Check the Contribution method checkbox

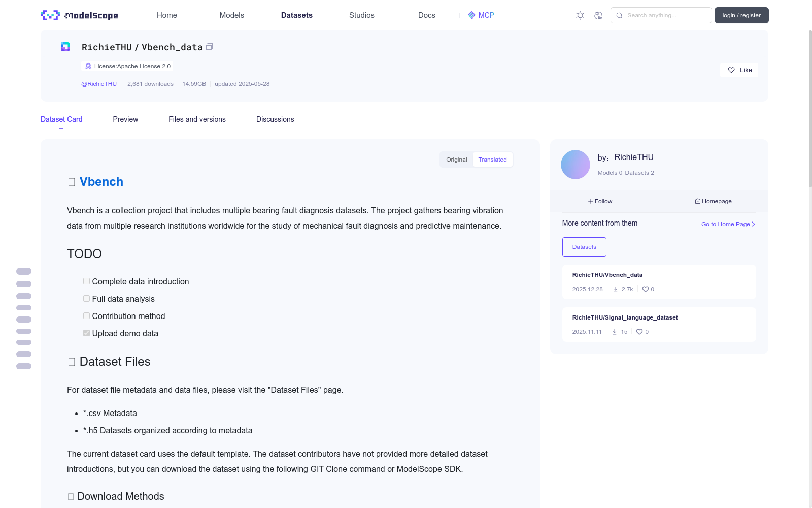point(87,316)
